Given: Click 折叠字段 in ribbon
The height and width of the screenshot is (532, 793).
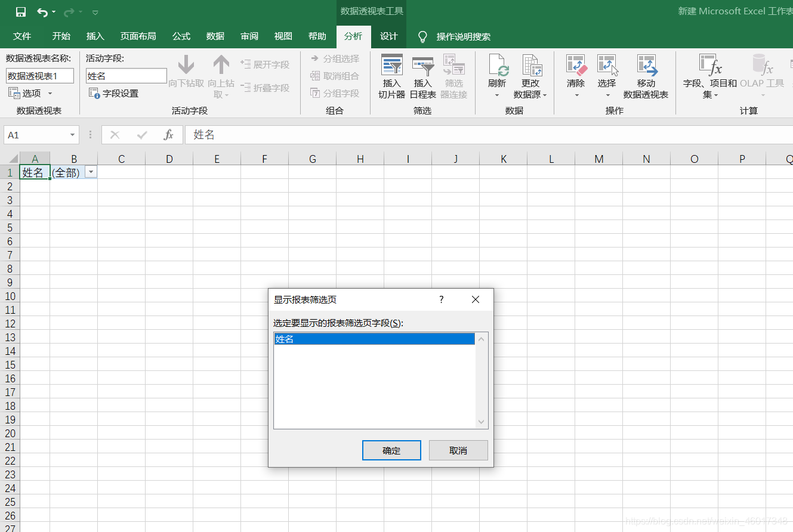Looking at the screenshot, I should 265,88.
